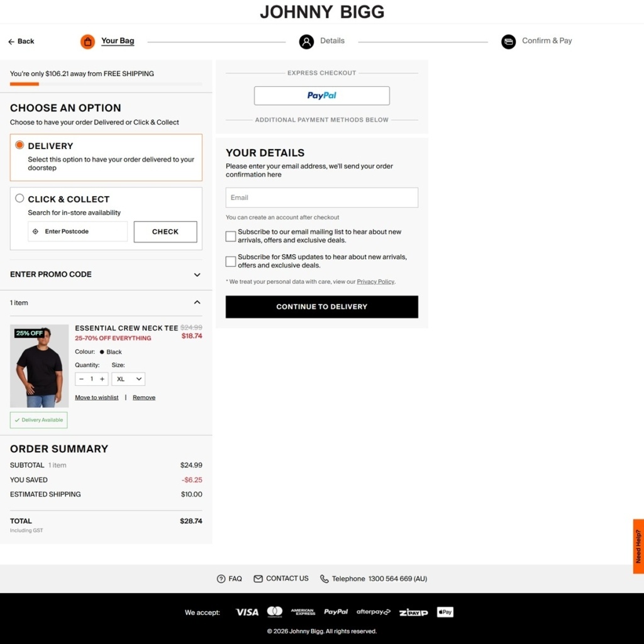The height and width of the screenshot is (644, 644).
Task: Click Continue to Delivery button
Action: tap(321, 307)
